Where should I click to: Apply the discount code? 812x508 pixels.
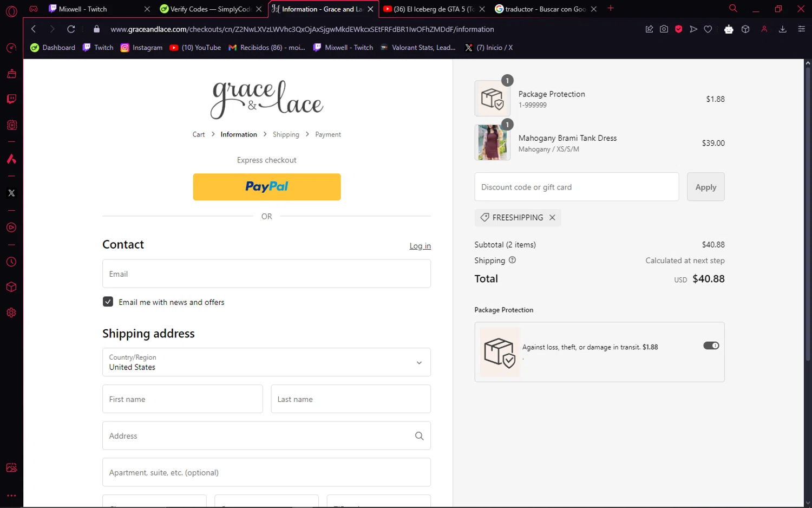tap(706, 187)
